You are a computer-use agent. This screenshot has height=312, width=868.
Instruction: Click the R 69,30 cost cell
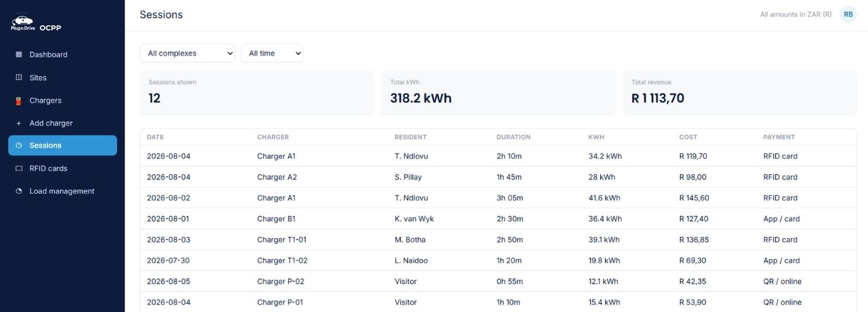(x=692, y=260)
